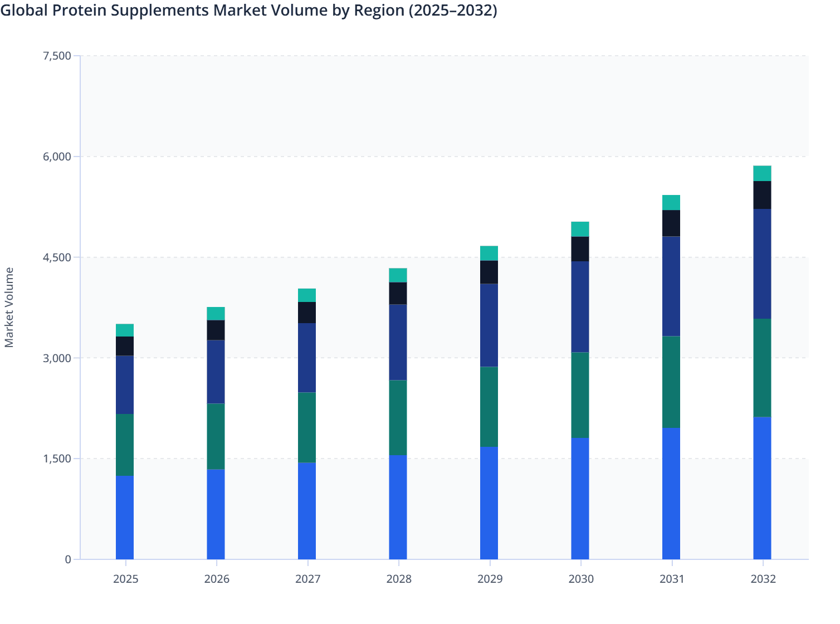Image resolution: width=840 pixels, height=624 pixels.
Task: Click the 2031 bar's navy blue segment
Action: (x=672, y=284)
